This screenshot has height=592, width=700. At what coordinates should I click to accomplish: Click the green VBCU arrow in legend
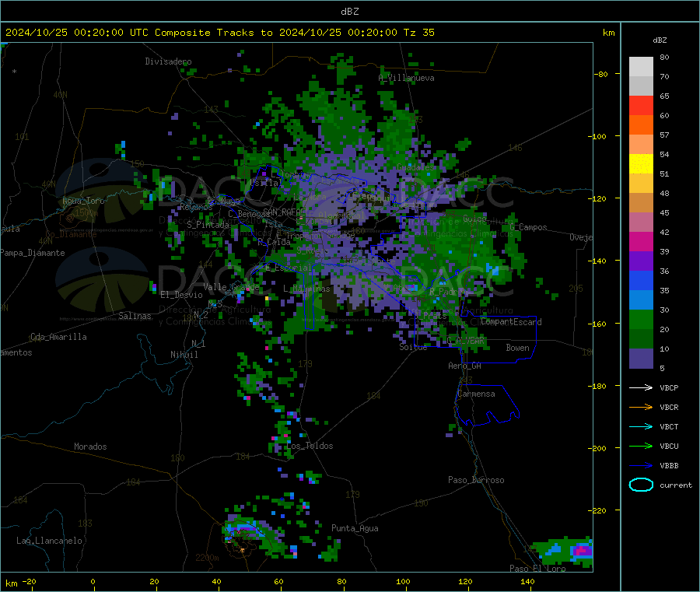click(641, 446)
